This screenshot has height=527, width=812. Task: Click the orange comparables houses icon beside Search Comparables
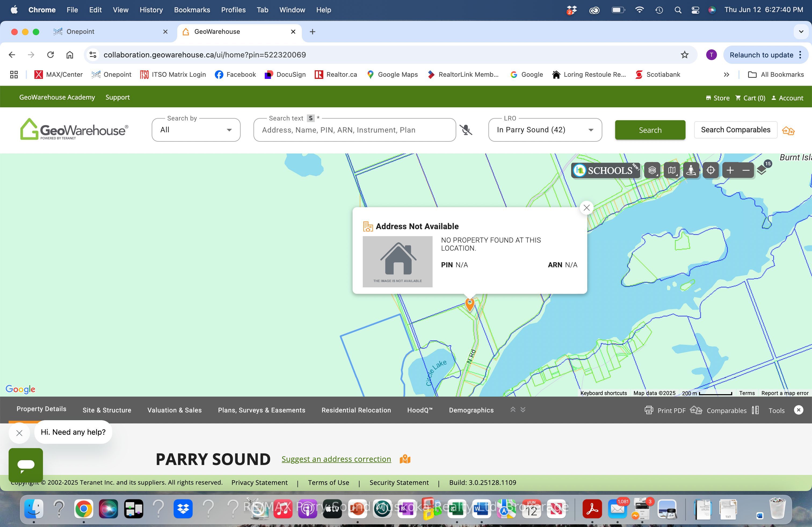[788, 130]
